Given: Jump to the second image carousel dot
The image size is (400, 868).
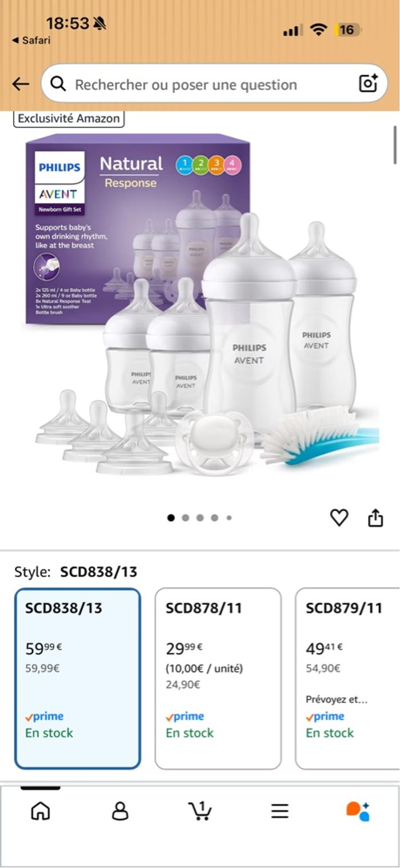Looking at the screenshot, I should (186, 518).
